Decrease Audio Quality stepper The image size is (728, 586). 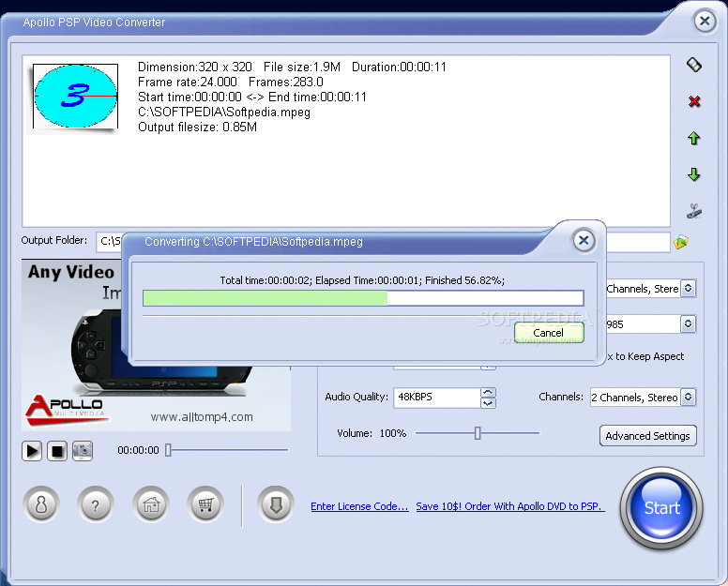coord(488,403)
